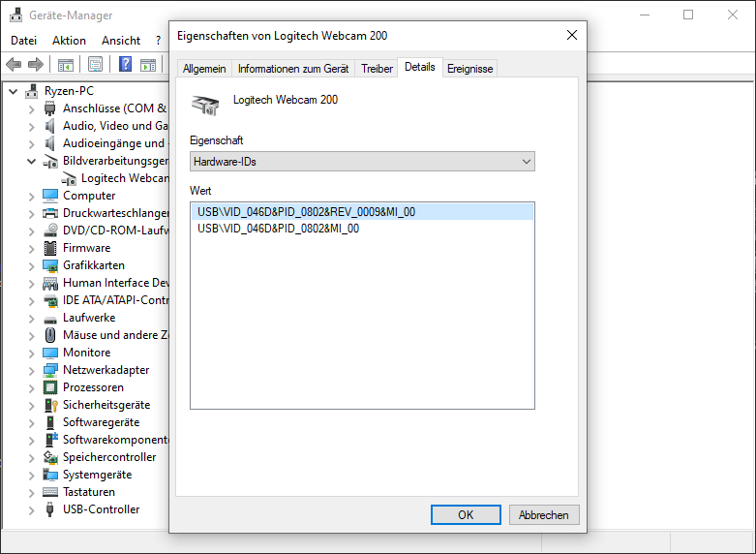Click the Human Interface Devices icon
The image size is (756, 554).
(x=50, y=283)
